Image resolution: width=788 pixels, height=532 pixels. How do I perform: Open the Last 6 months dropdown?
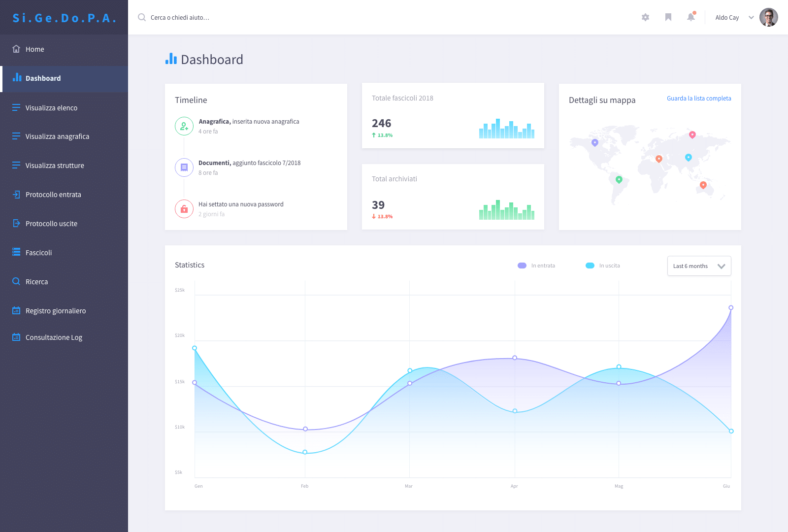699,266
